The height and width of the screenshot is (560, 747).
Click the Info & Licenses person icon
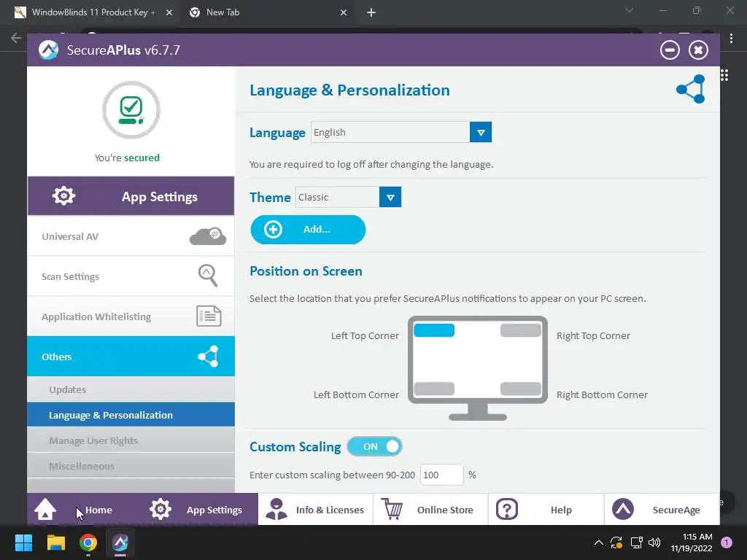[276, 510]
